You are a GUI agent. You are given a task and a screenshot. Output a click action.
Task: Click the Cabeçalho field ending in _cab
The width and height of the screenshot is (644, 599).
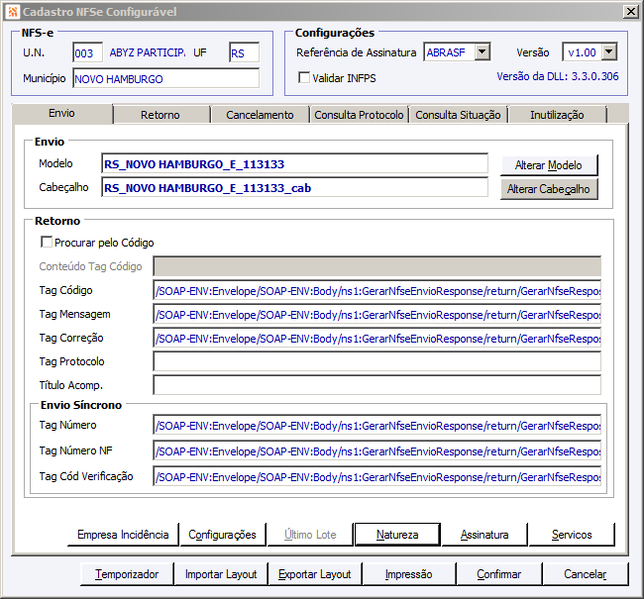(x=294, y=188)
